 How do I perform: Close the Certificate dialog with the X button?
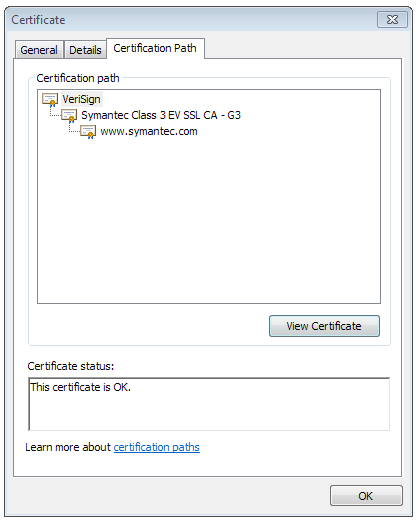[x=392, y=20]
